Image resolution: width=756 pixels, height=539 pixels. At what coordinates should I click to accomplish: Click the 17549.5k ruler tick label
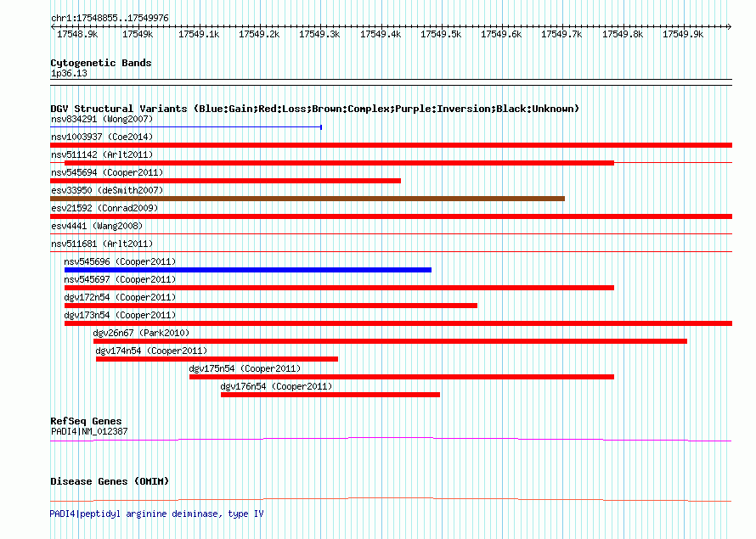[441, 34]
